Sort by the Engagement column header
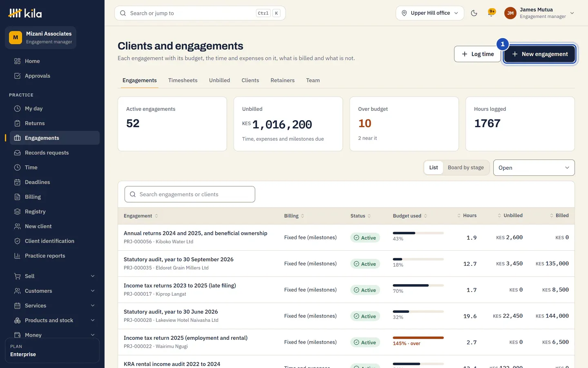Viewport: 588px width, 368px height. (x=141, y=216)
